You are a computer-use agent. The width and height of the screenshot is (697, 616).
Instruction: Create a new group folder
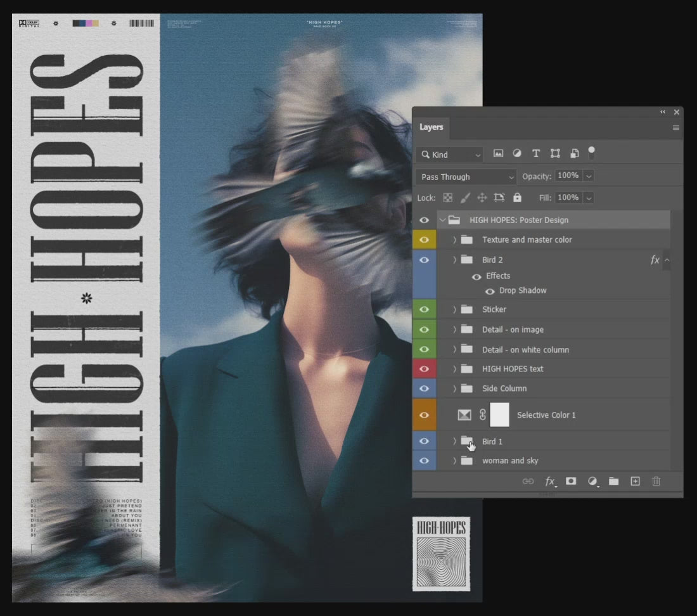tap(613, 482)
